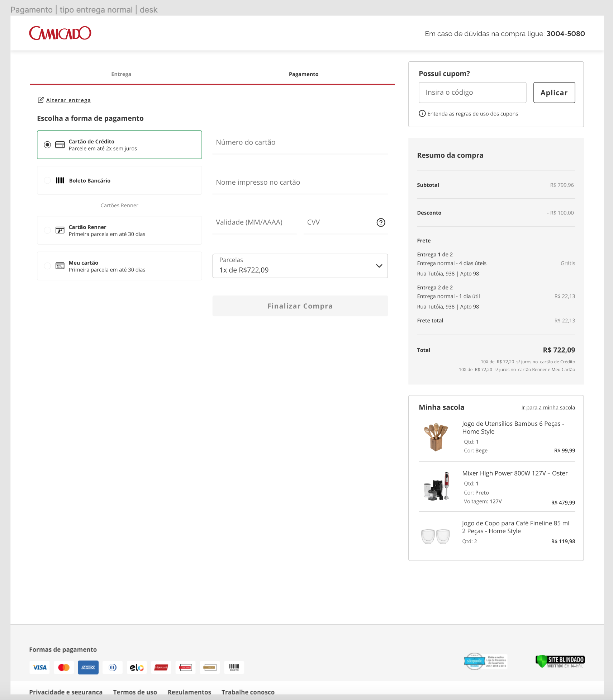Open Ir para a minha sacola link
Screen dimensions: 613x700
pos(548,407)
